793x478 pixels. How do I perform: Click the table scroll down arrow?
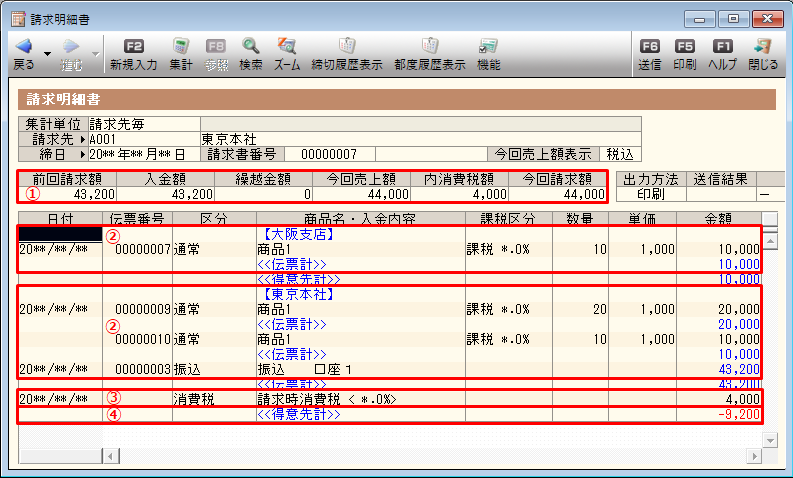[770, 440]
